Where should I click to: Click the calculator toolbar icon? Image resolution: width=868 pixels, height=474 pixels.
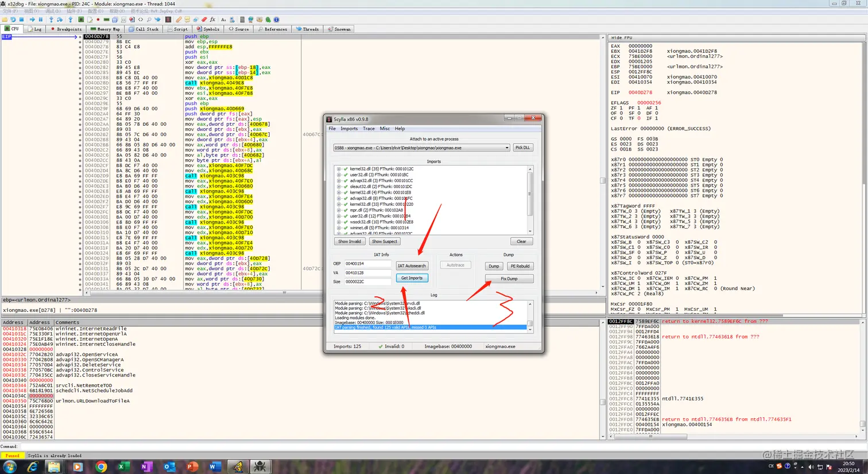[242, 20]
